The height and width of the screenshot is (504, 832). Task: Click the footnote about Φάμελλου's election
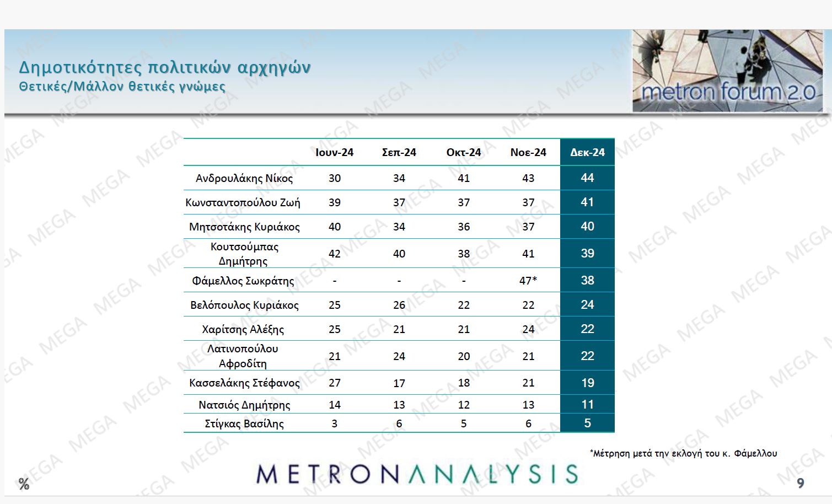click(683, 453)
